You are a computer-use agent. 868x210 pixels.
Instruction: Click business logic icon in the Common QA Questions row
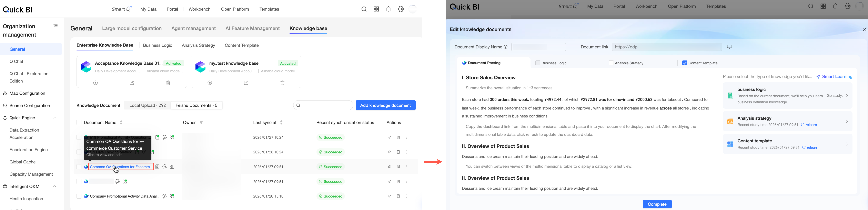[157, 167]
